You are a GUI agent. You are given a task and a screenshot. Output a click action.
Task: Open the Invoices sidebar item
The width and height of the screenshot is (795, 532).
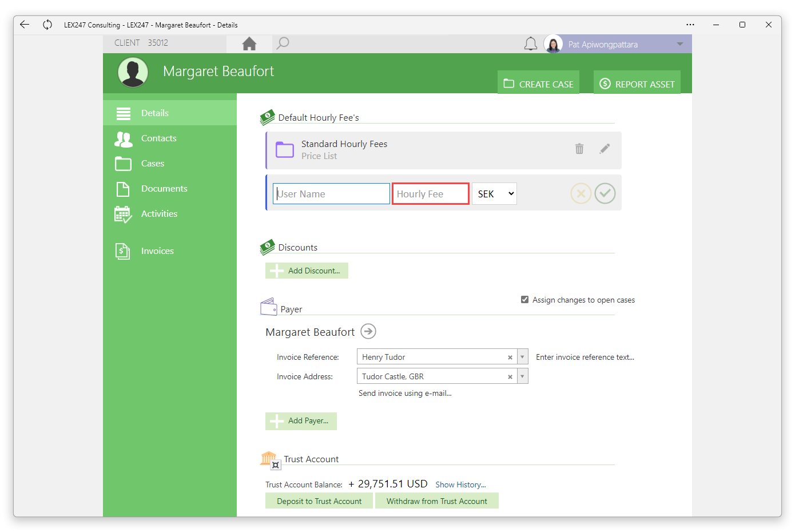tap(170, 251)
